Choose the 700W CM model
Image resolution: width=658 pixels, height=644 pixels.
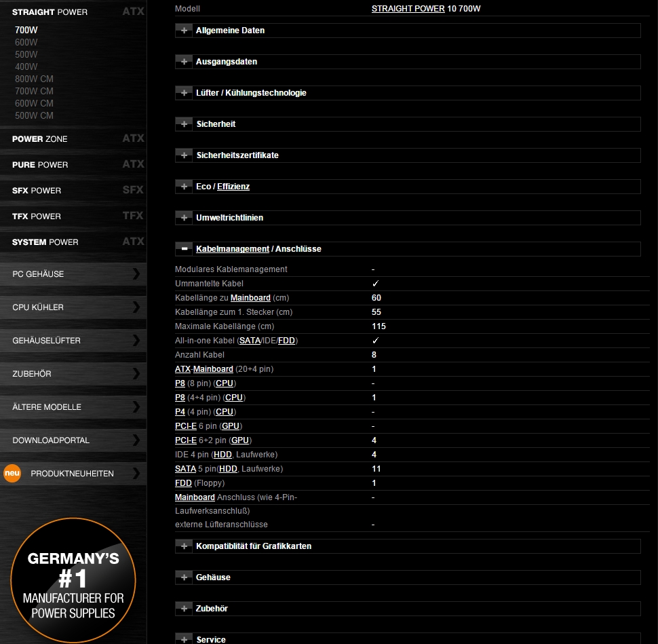click(34, 91)
